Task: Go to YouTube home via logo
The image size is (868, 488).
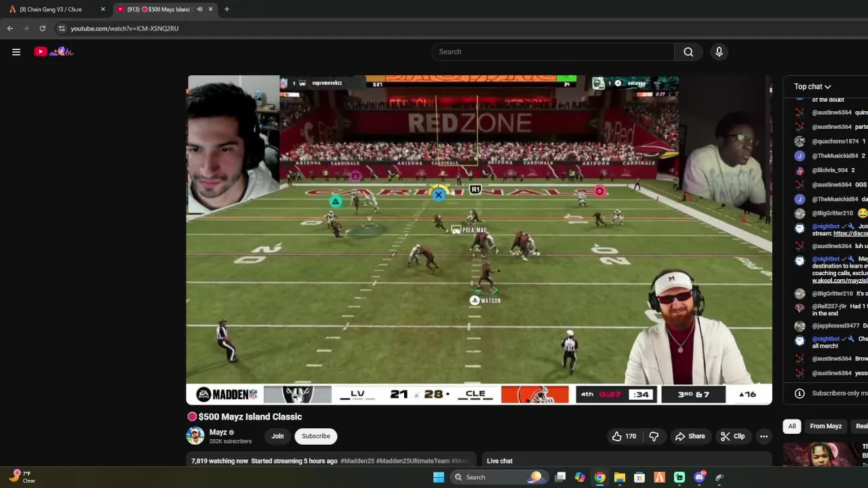Action: pyautogui.click(x=54, y=52)
